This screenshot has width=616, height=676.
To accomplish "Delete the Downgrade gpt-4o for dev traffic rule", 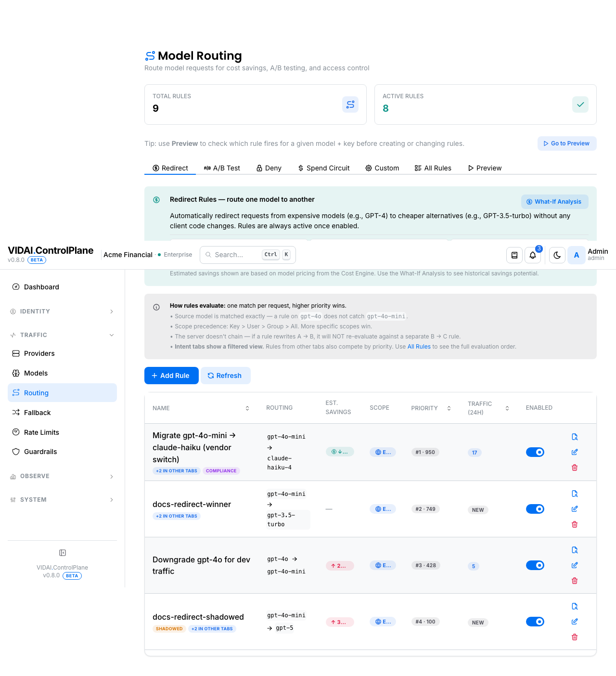I will [x=575, y=581].
